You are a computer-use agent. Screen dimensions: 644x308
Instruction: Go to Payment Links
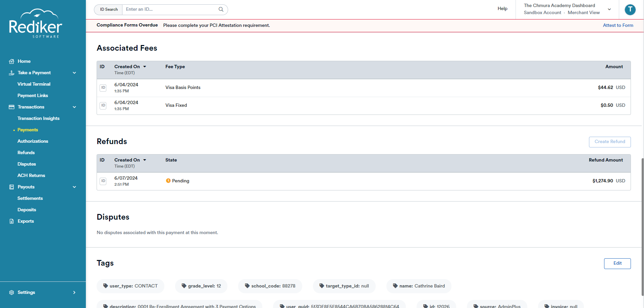click(33, 96)
